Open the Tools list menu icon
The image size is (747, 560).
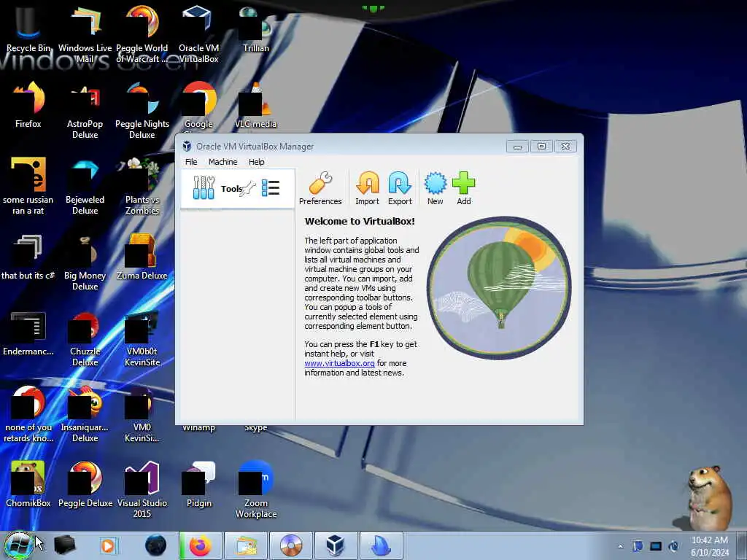(x=271, y=188)
